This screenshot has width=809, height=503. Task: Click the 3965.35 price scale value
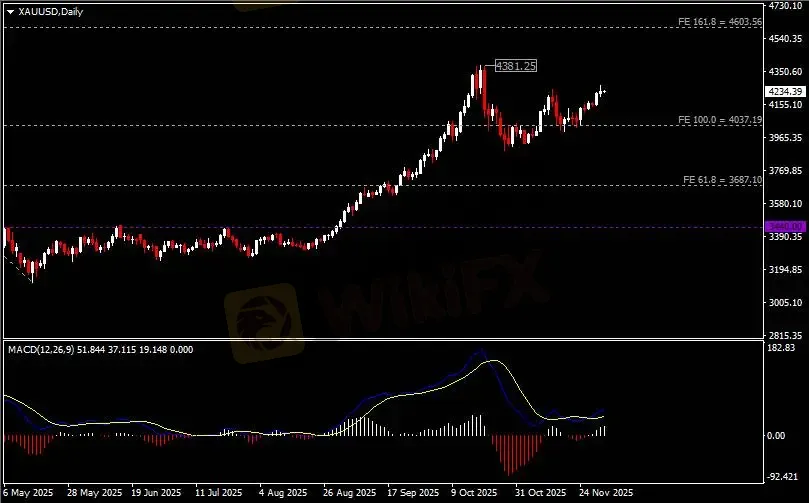pos(785,137)
